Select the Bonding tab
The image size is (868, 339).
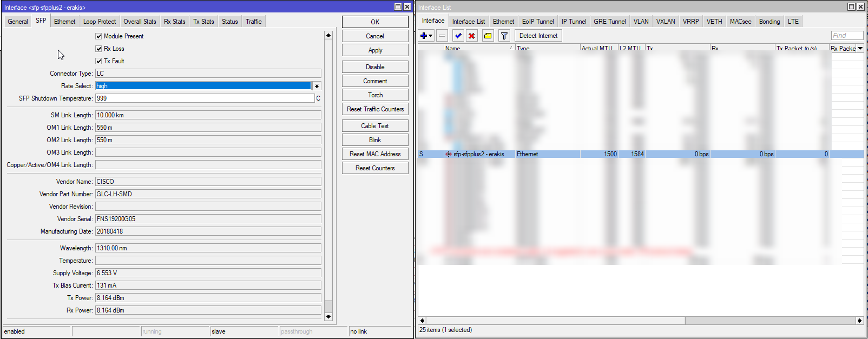click(x=770, y=22)
